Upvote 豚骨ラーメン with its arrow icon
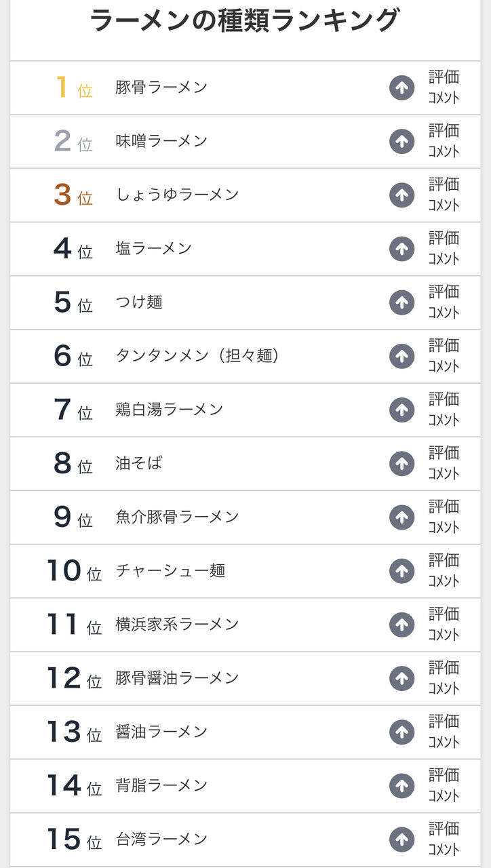 point(401,87)
